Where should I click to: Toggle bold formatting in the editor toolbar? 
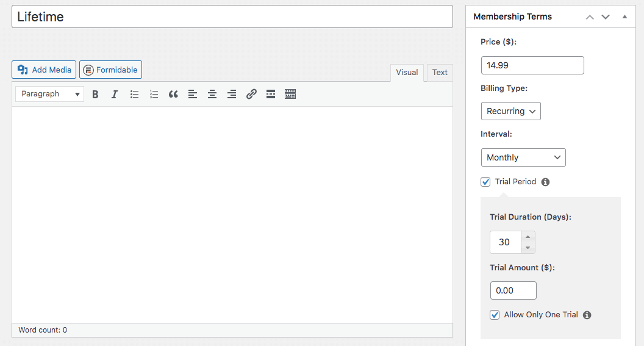click(x=95, y=94)
